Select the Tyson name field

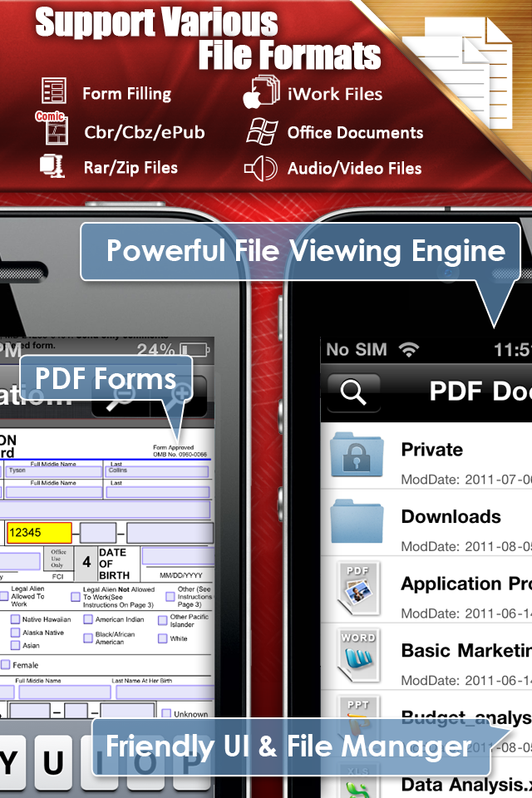(53, 471)
